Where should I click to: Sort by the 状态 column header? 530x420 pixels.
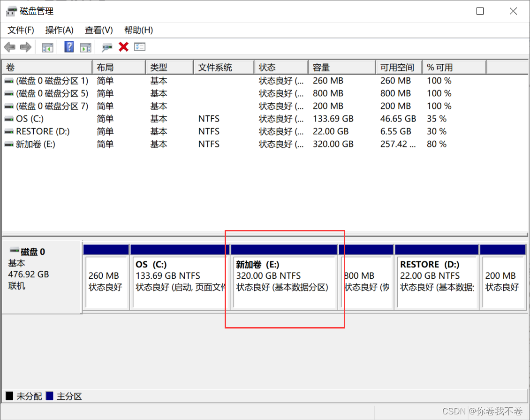point(281,67)
